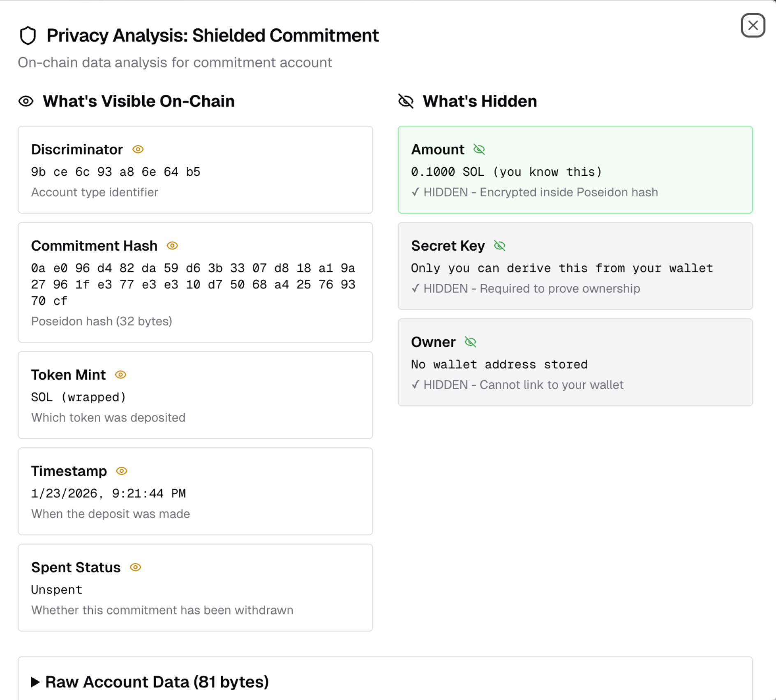Click the eye icon next to Discriminator
The width and height of the screenshot is (776, 700).
(138, 150)
